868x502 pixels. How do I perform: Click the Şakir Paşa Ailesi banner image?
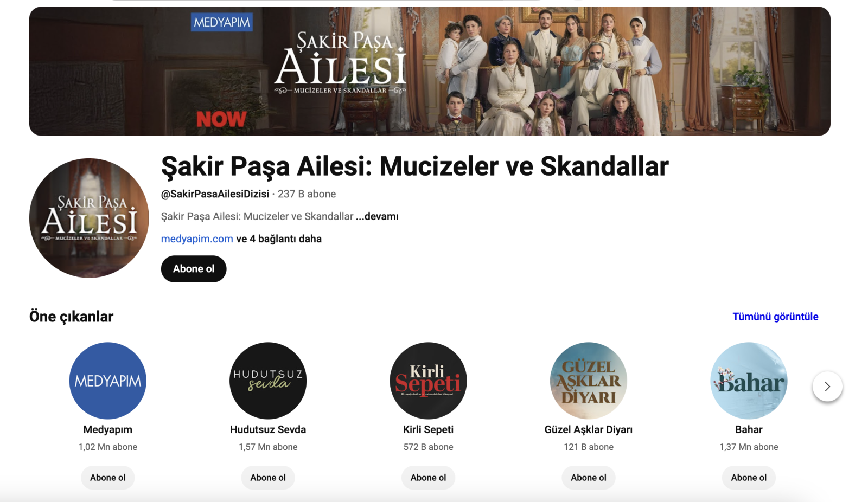click(430, 71)
